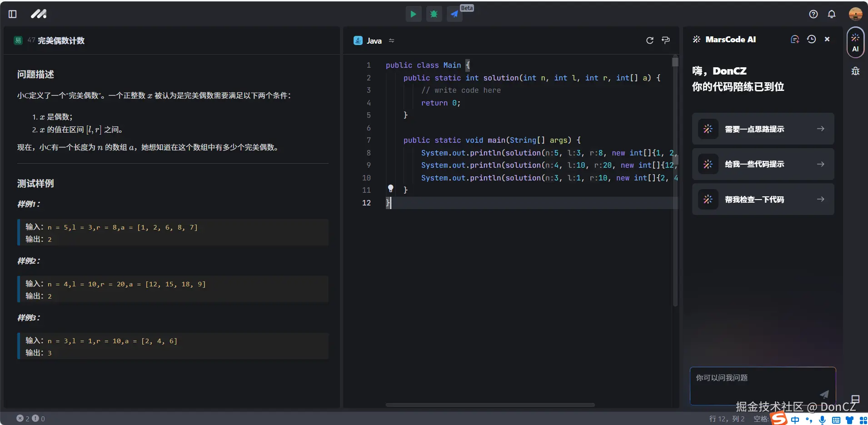Submit solution with Beta paper plane
Image resolution: width=868 pixels, height=425 pixels.
(x=454, y=14)
